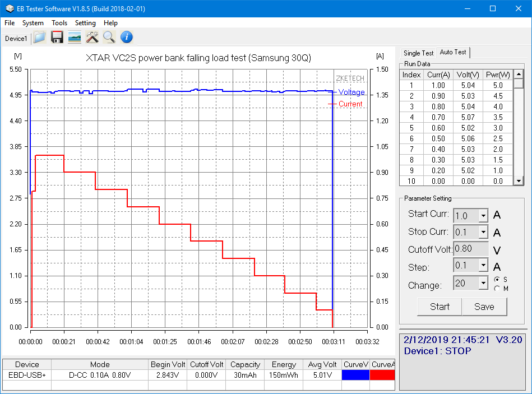
Task: Expand the Change time dropdown
Action: 483,283
